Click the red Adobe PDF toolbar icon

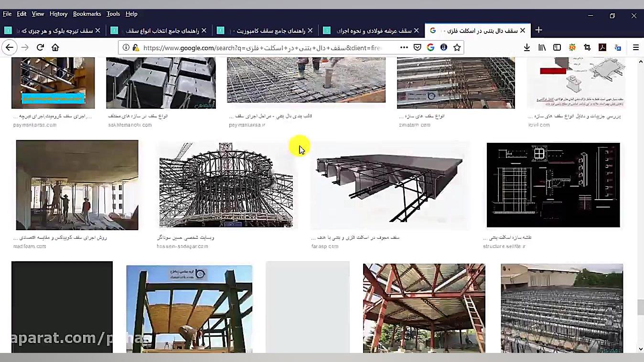tap(602, 47)
